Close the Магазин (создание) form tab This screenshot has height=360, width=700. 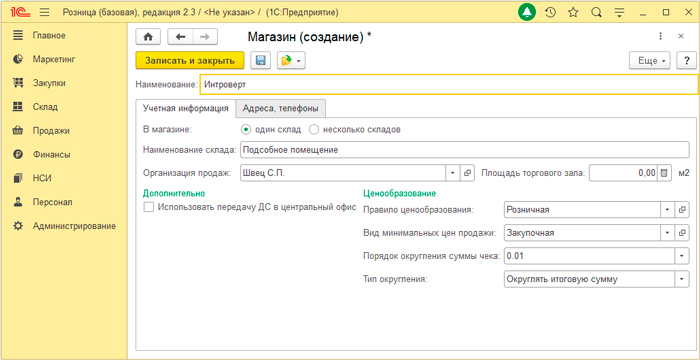pyautogui.click(x=681, y=37)
